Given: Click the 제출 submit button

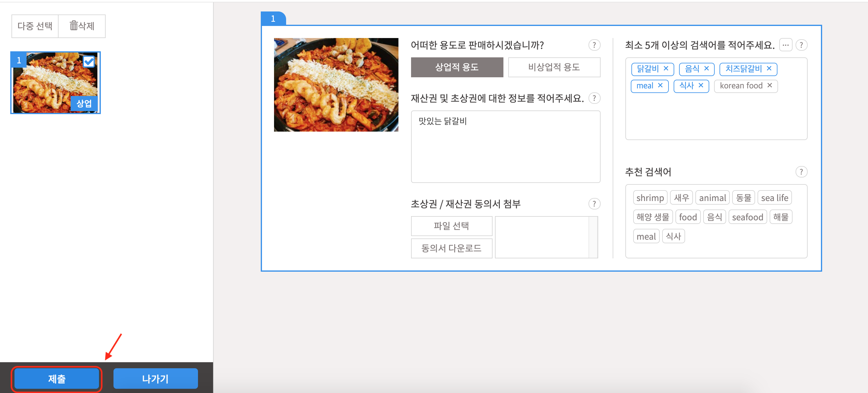Looking at the screenshot, I should pos(57,379).
